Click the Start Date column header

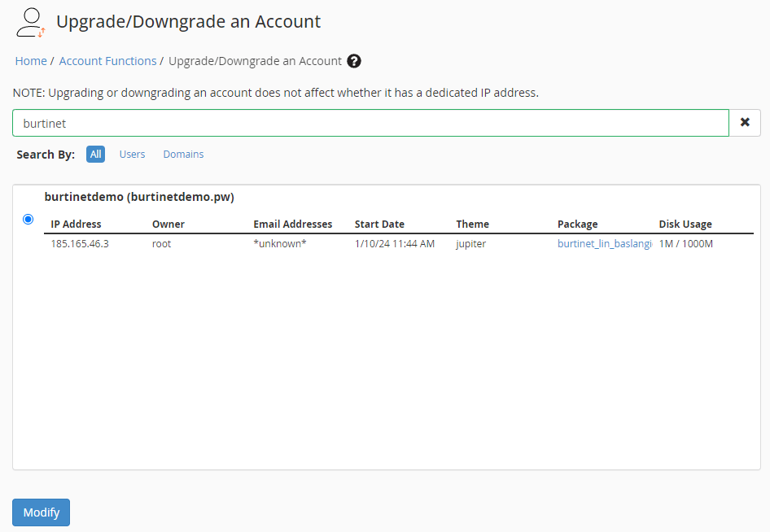pos(379,225)
